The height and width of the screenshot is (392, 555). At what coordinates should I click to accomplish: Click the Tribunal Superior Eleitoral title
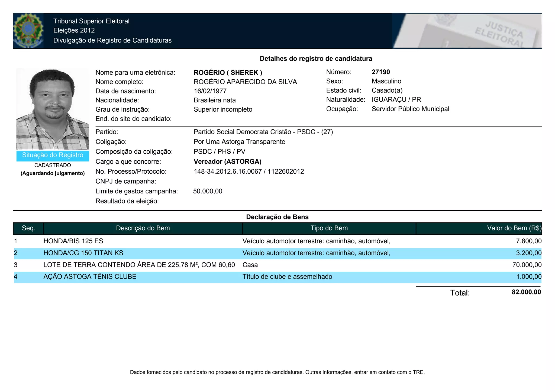point(91,21)
